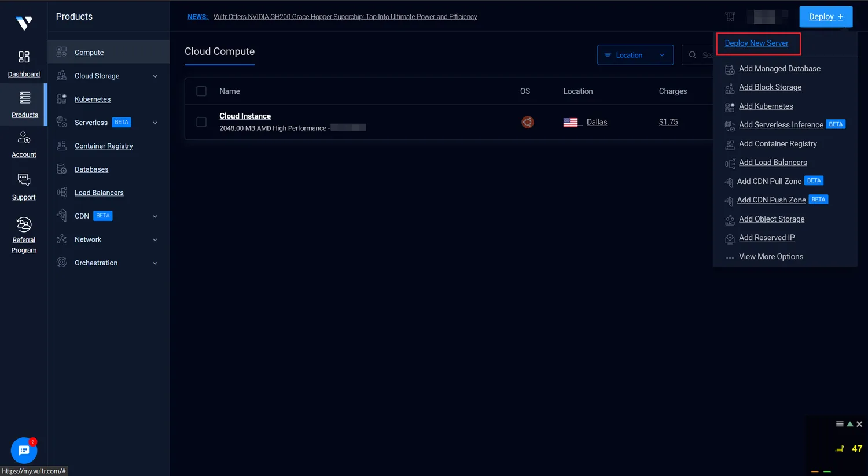Open the Location filter dropdown
The height and width of the screenshot is (476, 868).
(635, 55)
